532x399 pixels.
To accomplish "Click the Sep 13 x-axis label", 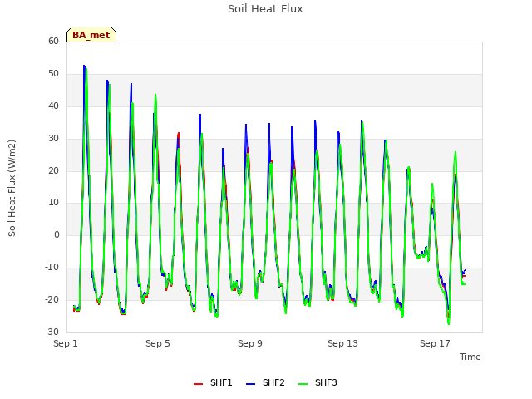I will [x=342, y=343].
